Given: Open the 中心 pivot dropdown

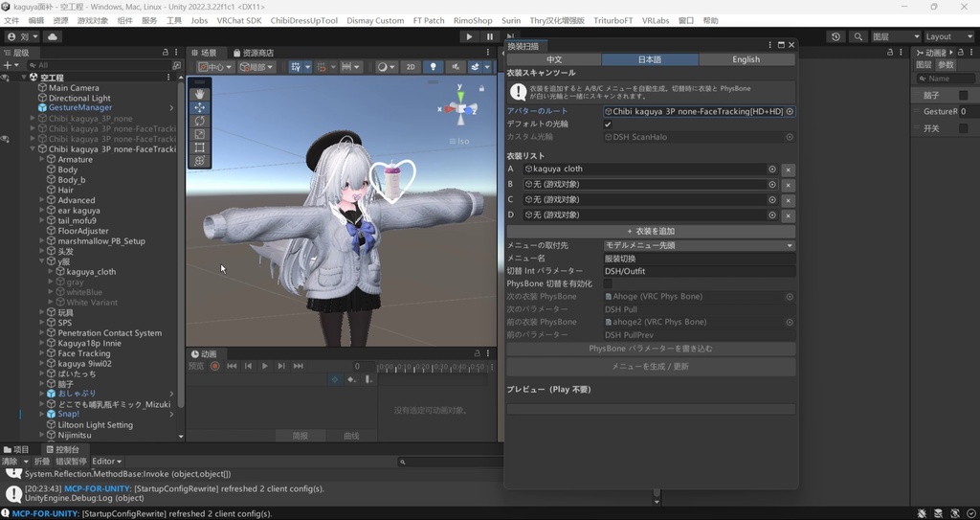Looking at the screenshot, I should (x=215, y=67).
